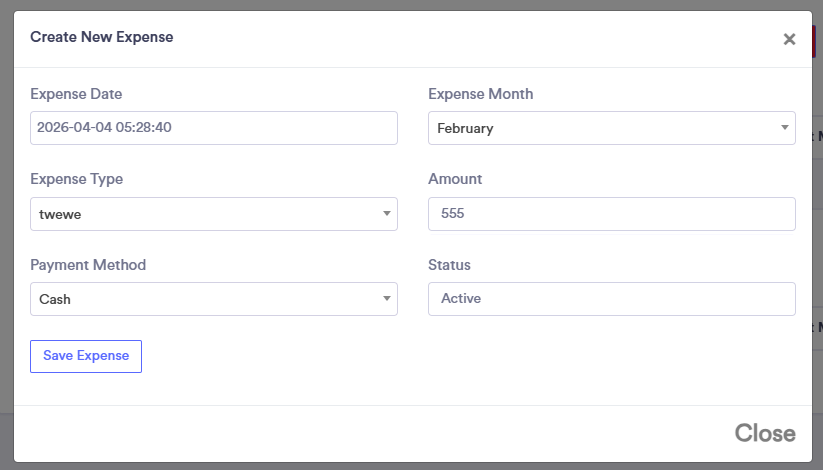Click the Expense Date input field
The image size is (823, 470).
point(213,128)
